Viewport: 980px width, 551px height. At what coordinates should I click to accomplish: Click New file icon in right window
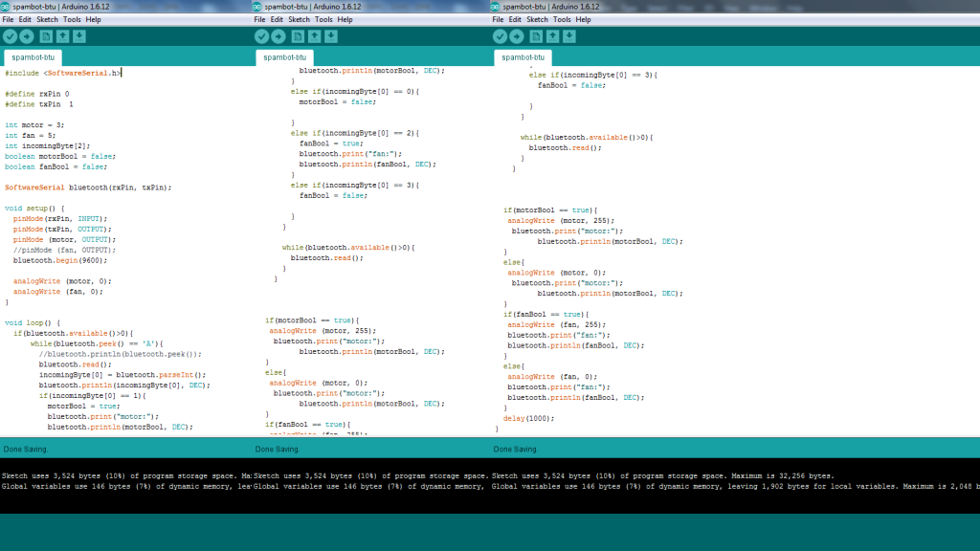pos(536,36)
